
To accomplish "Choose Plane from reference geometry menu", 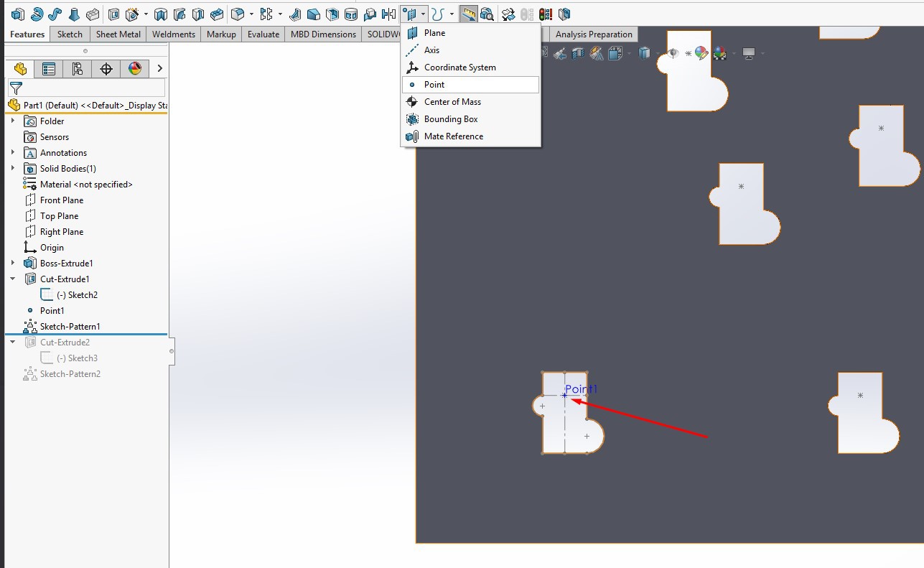I will click(470, 33).
